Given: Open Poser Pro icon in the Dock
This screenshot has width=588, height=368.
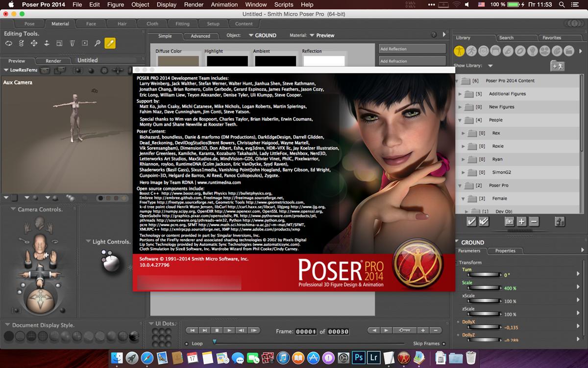Looking at the screenshot, I should coord(404,358).
